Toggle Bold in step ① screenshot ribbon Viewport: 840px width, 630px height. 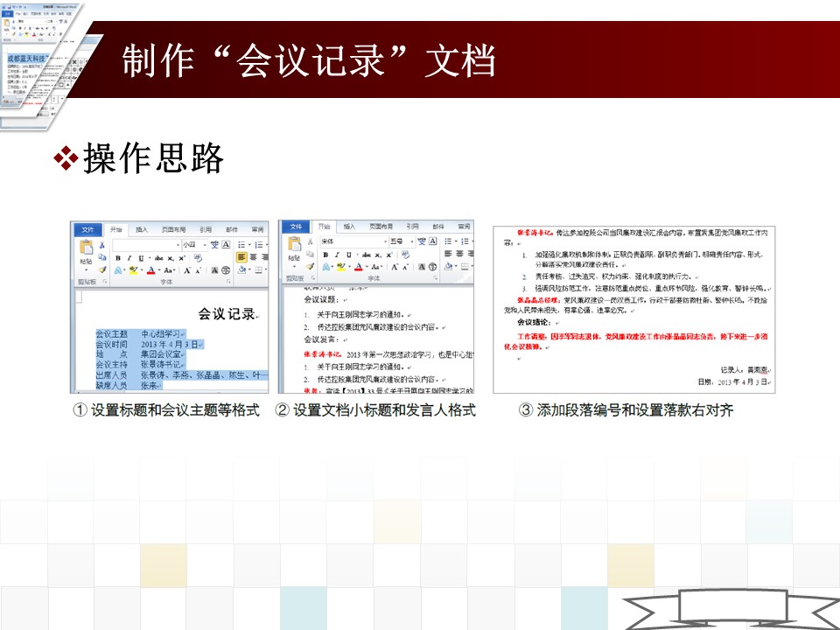[118, 258]
